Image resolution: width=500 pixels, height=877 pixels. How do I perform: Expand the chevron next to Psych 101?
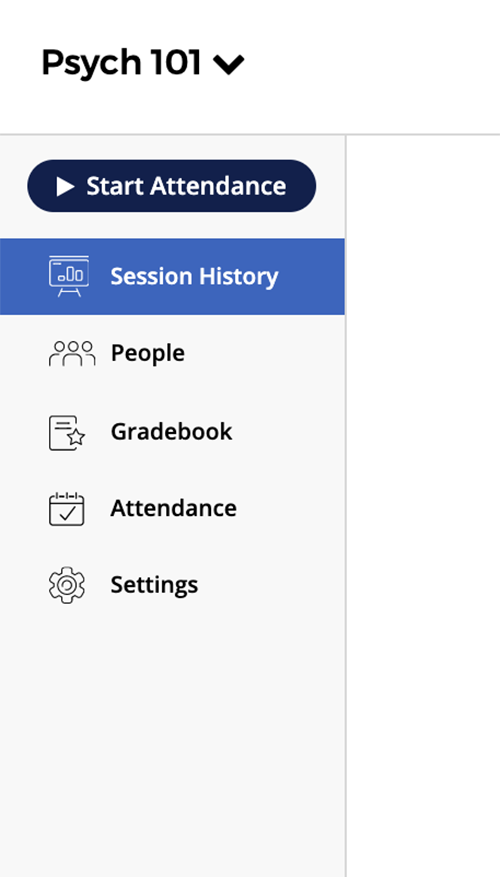tap(229, 64)
